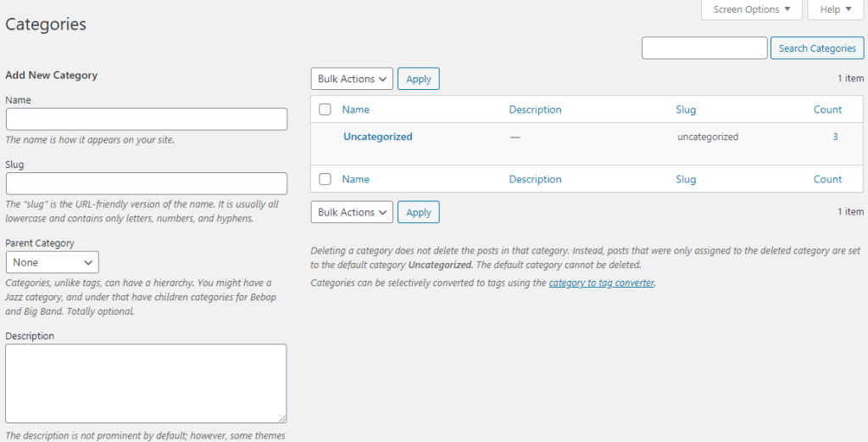The image size is (868, 442).
Task: Click the Categories page title
Action: 46,25
